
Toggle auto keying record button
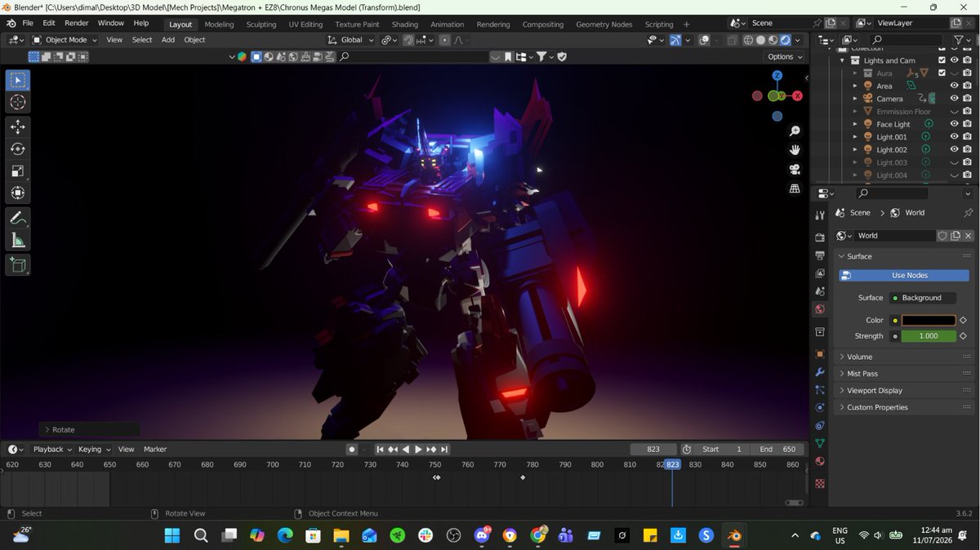(352, 450)
